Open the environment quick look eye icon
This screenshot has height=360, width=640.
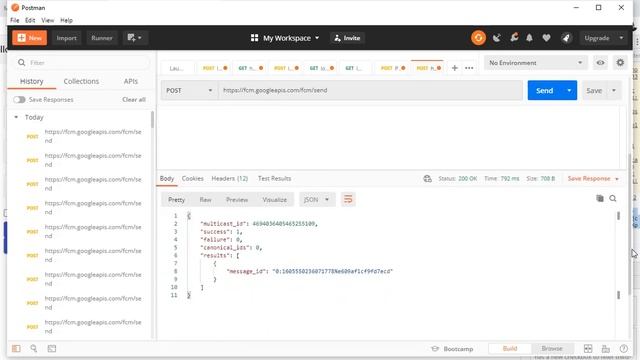[x=600, y=63]
